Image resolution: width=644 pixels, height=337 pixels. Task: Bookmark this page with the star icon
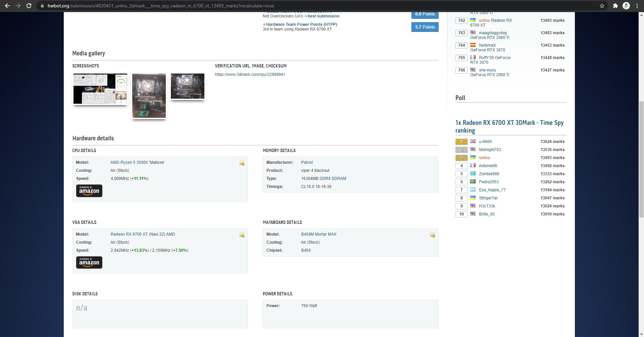pos(602,6)
